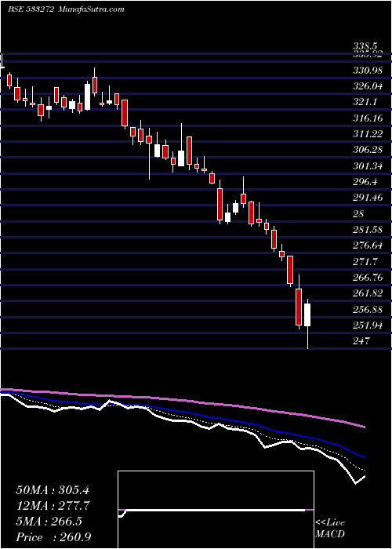Click the 50MA : 305.4 readout

(53, 490)
